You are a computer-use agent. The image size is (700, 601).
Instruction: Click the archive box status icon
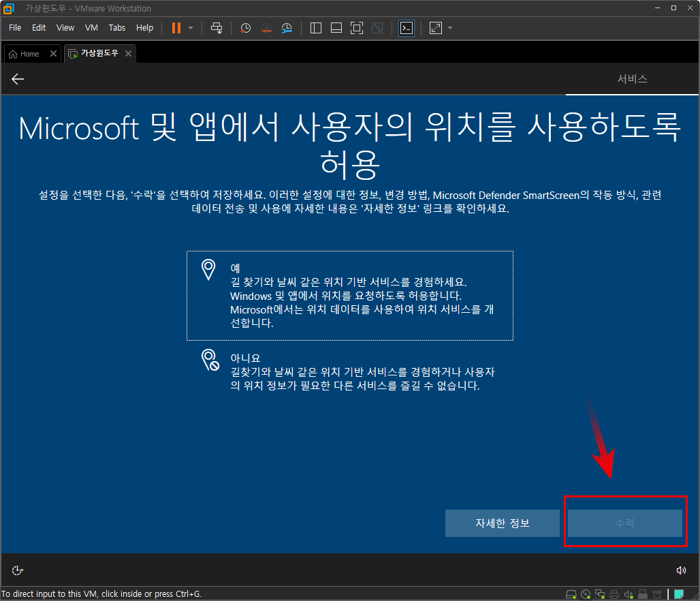coord(657,594)
